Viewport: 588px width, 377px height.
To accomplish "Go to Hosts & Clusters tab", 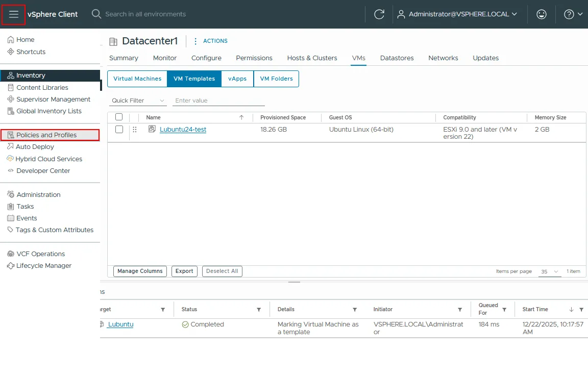I will [312, 58].
